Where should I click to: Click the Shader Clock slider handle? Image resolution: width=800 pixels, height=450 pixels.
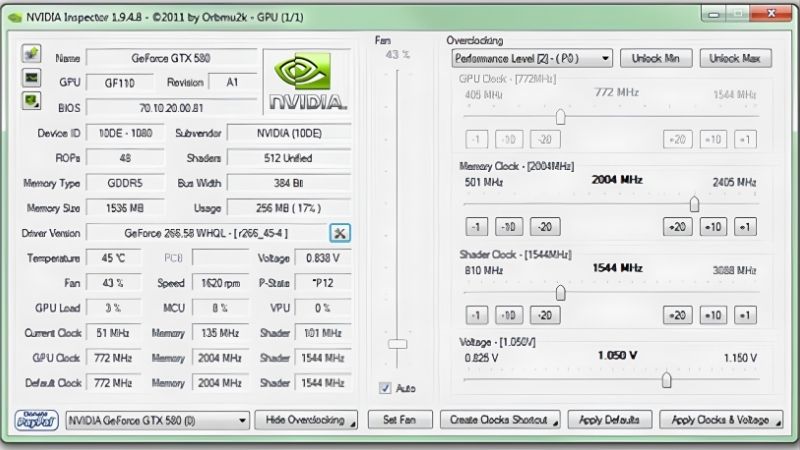[x=560, y=293]
